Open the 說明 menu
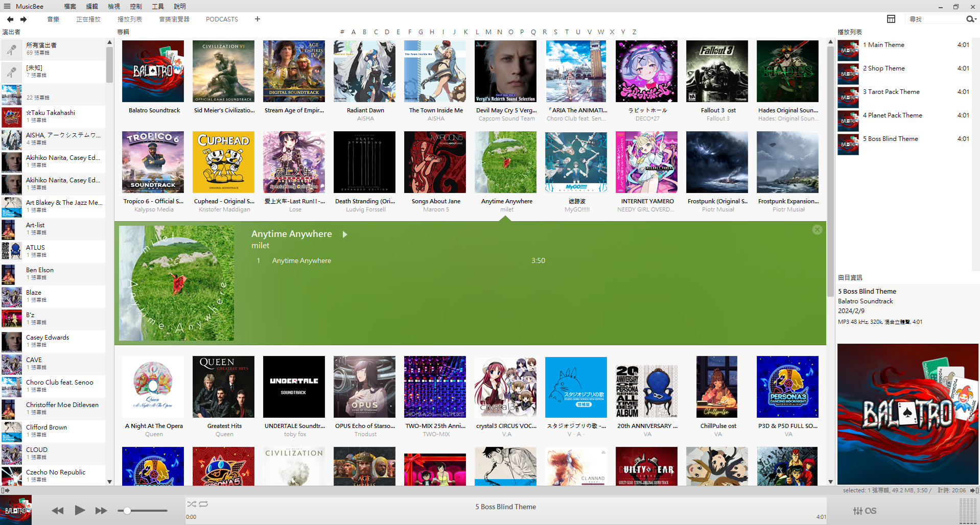 click(x=180, y=6)
